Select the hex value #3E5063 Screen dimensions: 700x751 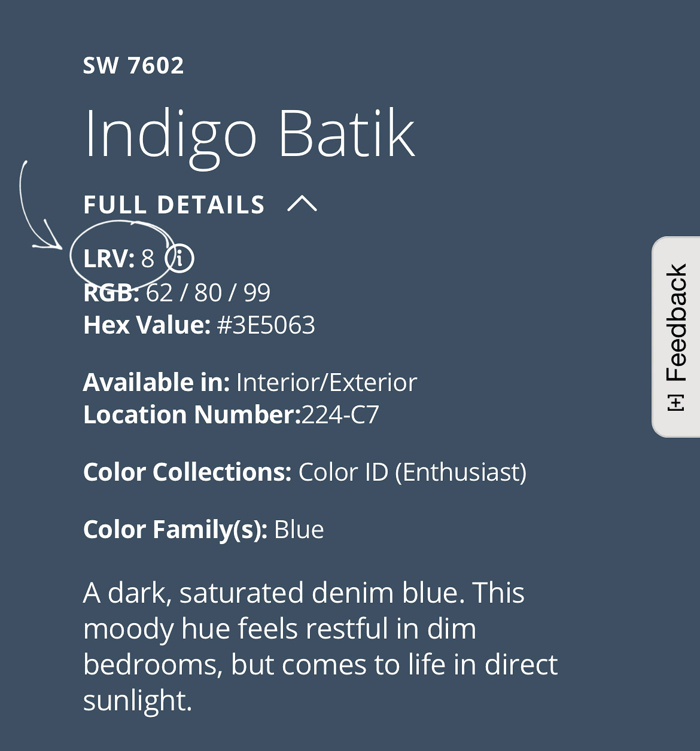click(x=266, y=325)
